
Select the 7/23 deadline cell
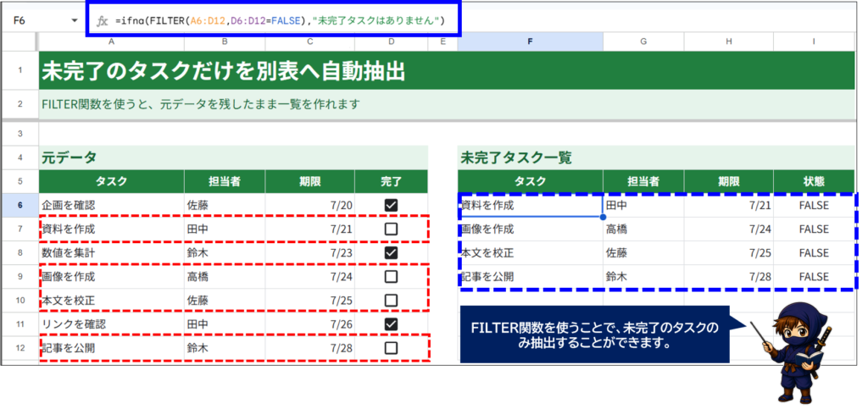(310, 252)
